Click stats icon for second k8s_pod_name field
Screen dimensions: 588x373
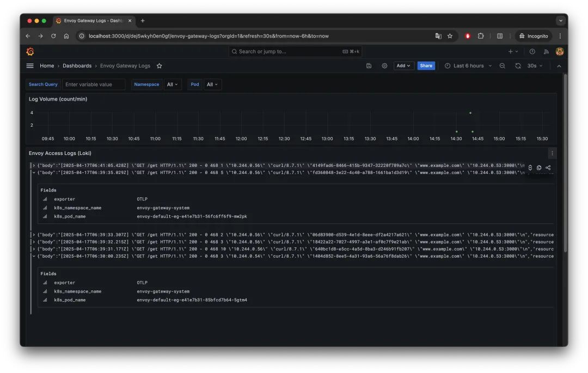pos(45,300)
